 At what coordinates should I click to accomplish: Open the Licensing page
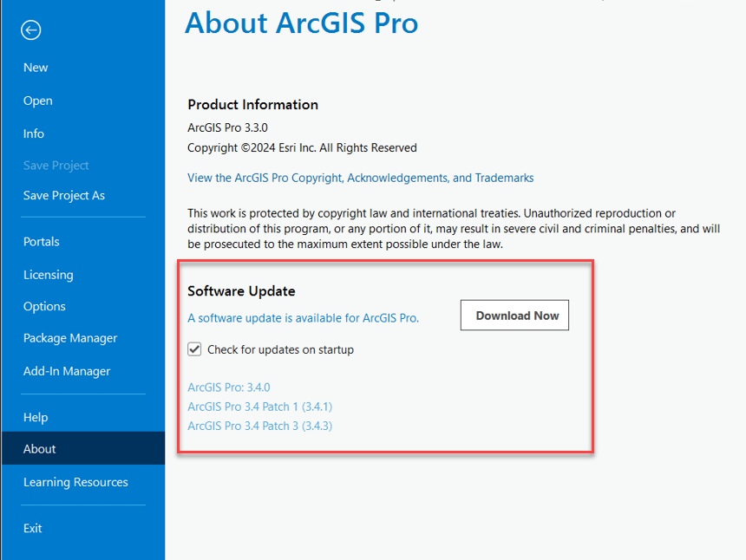(48, 274)
